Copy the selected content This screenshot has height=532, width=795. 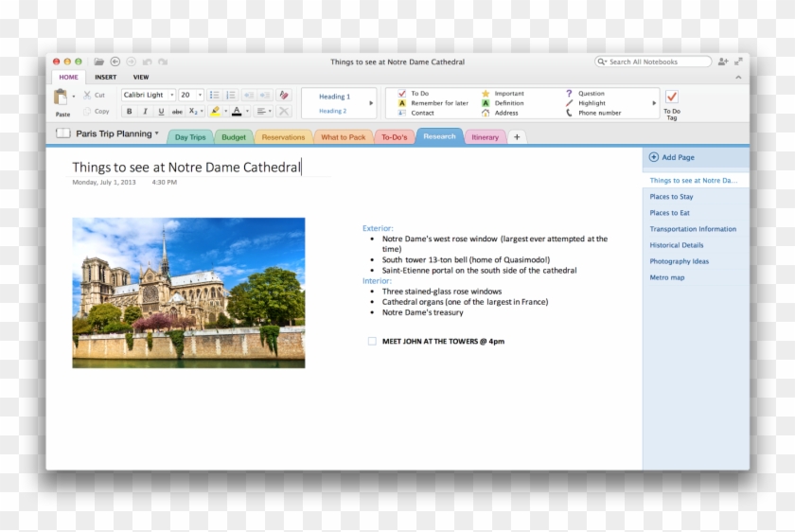point(97,111)
